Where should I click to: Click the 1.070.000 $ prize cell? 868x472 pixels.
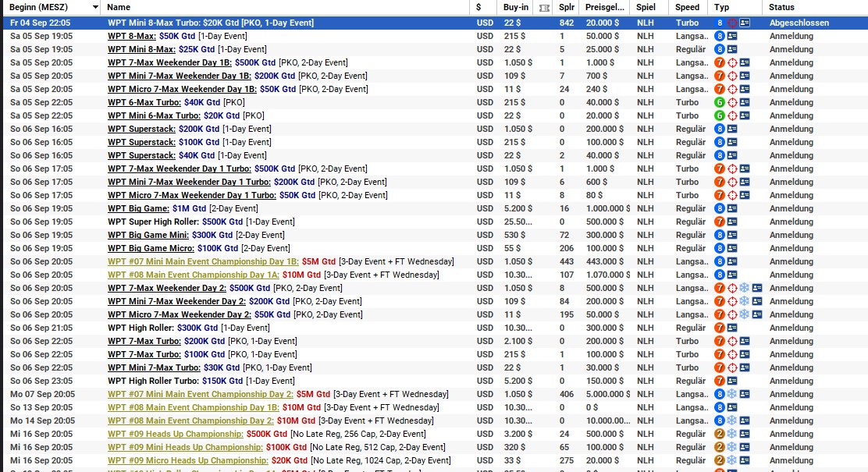coord(608,275)
